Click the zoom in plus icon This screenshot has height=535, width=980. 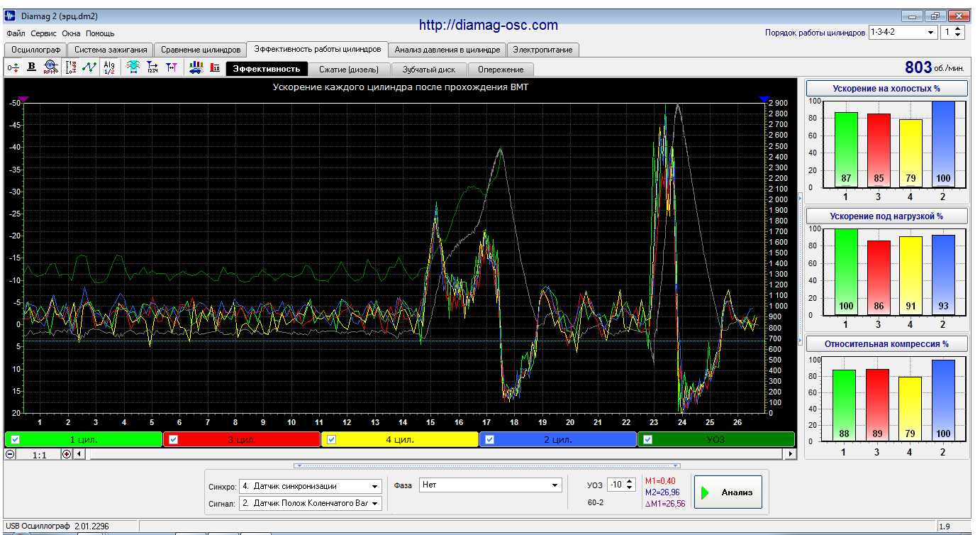pos(67,454)
